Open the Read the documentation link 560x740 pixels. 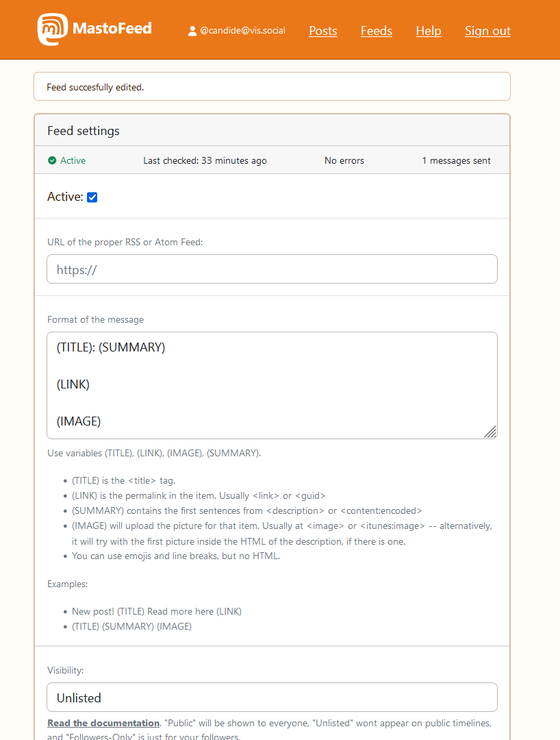point(103,723)
